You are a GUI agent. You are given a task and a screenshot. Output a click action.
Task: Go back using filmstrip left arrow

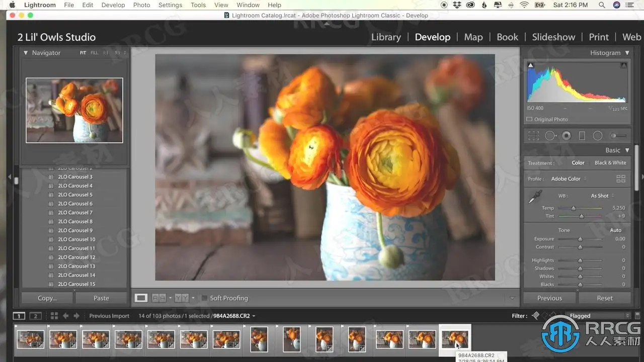coord(65,316)
